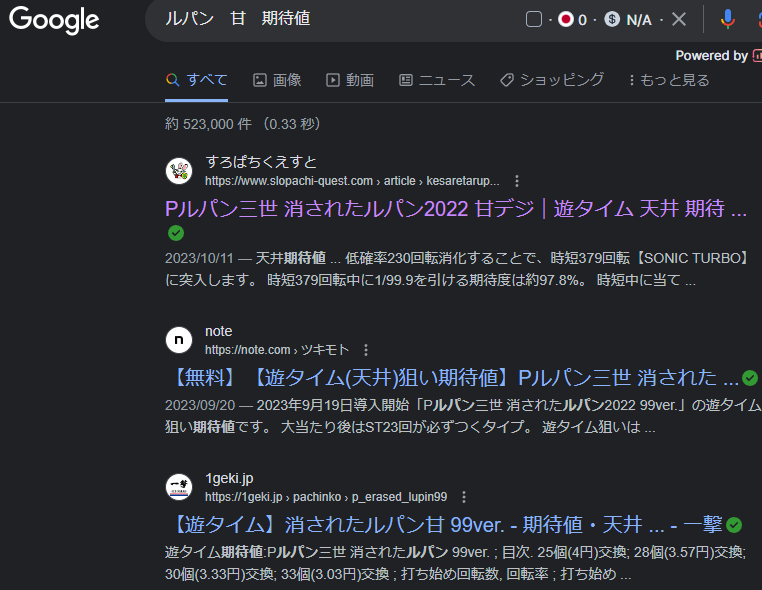Tick the checkbox in the search bar

click(x=533, y=20)
